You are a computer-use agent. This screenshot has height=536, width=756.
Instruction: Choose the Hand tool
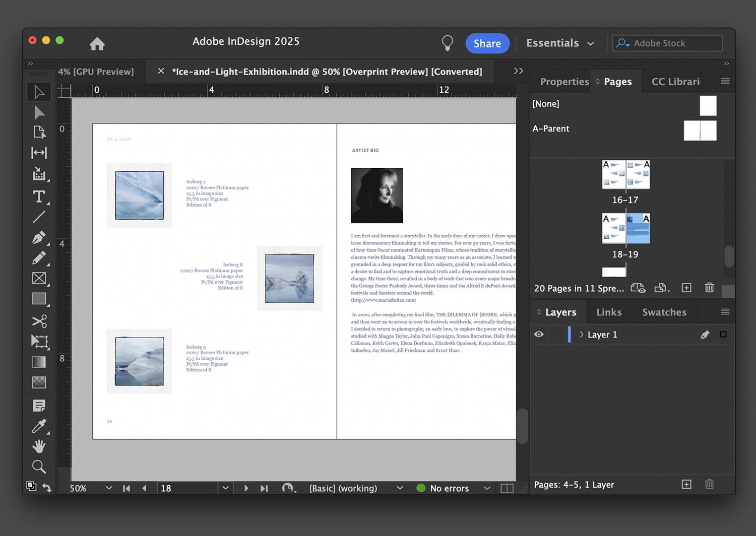[39, 446]
